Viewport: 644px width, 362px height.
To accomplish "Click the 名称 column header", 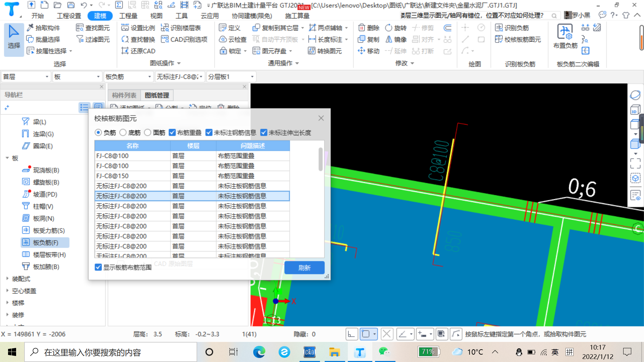I will coord(132,145).
